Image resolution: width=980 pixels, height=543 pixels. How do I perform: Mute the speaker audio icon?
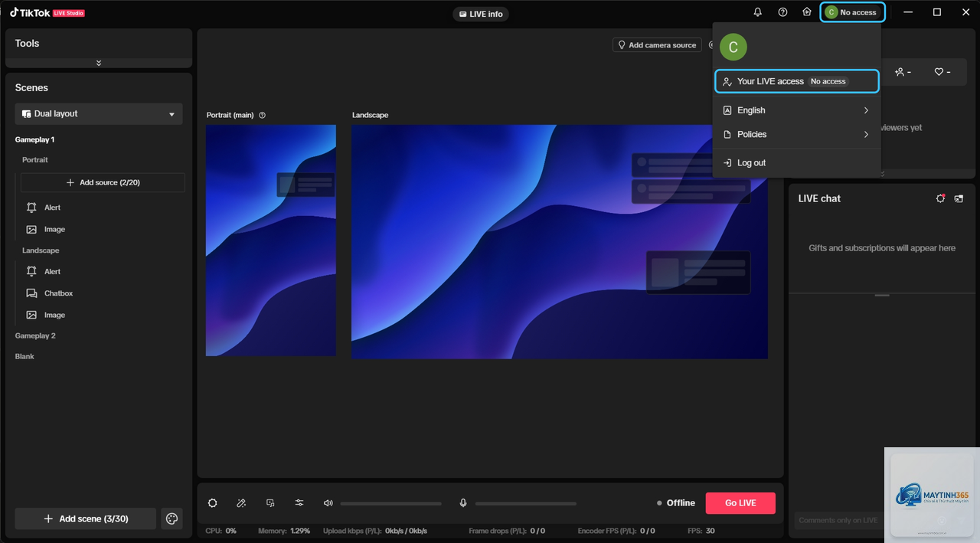coord(328,503)
